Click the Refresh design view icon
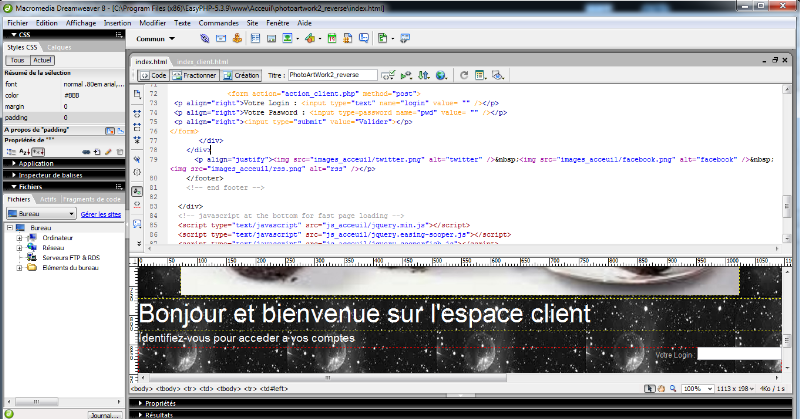Screen dimensions: 800x419 pyautogui.click(x=463, y=75)
